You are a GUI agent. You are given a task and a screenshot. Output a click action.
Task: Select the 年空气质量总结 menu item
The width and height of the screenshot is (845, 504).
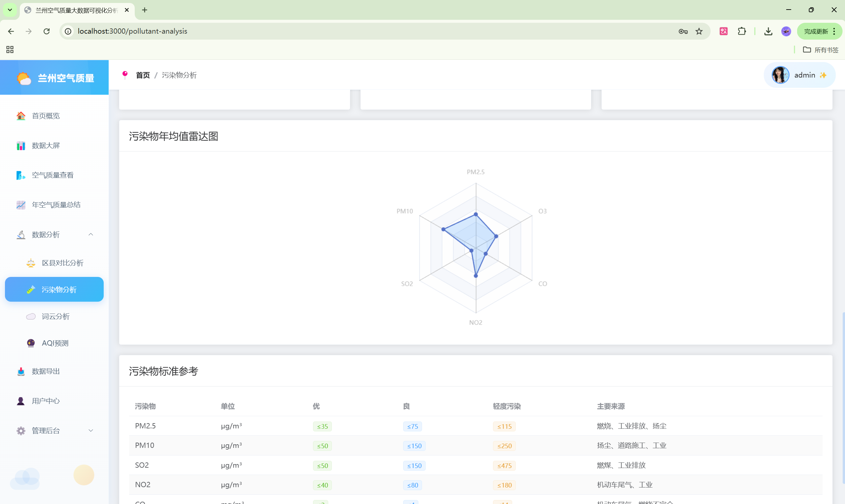pos(56,205)
